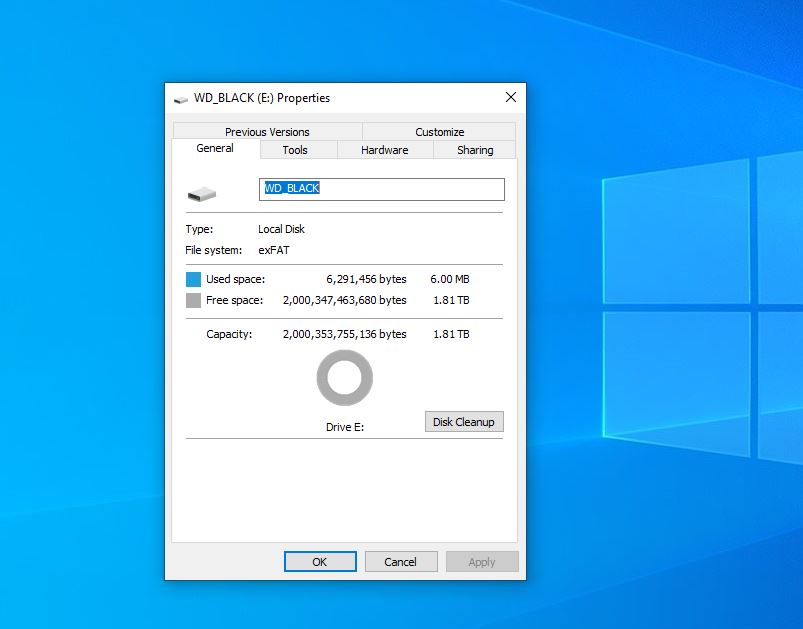Click the disk usage donut chart

345,378
